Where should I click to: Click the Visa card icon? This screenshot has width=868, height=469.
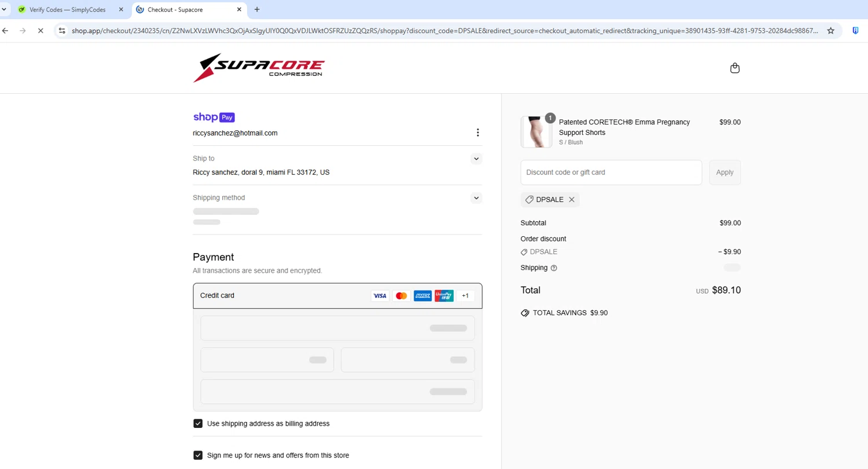coord(380,296)
